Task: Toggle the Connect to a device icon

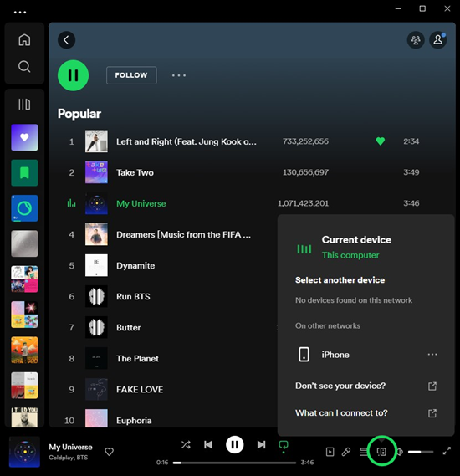Action: click(381, 452)
